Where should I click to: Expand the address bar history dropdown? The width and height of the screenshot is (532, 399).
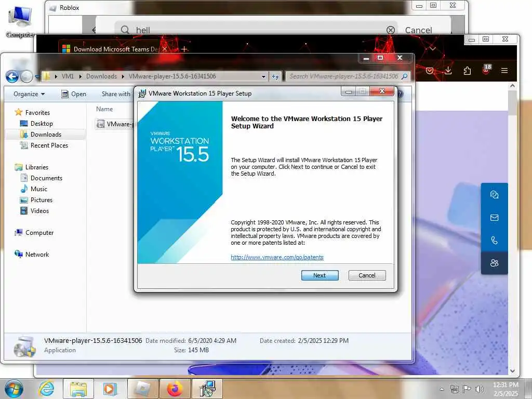pos(263,77)
